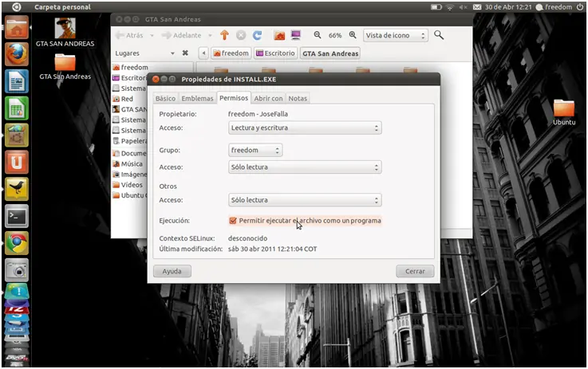Launch Google Chrome from the launcher
The image size is (588, 369).
point(17,243)
